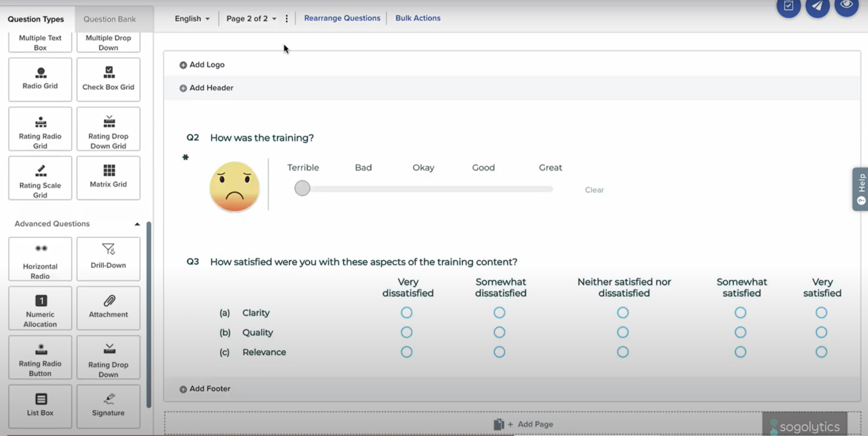Add a Rating Radio Grid question
The width and height of the screenshot is (868, 436).
(40, 129)
